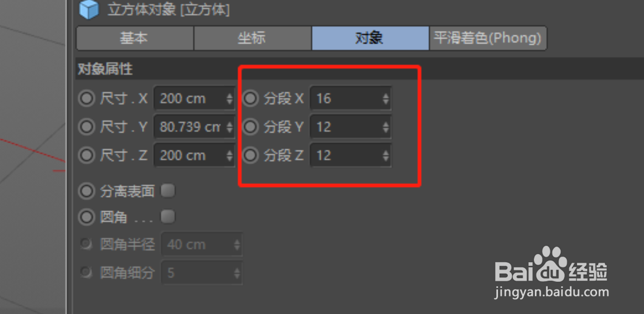The image size is (644, 314).
Task: Switch to the 基本 tab
Action: click(x=135, y=38)
